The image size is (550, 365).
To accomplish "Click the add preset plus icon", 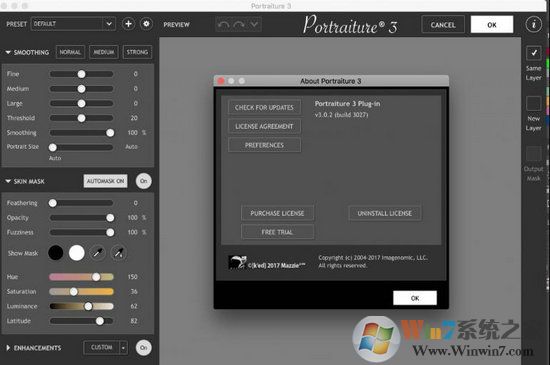I will tap(128, 24).
